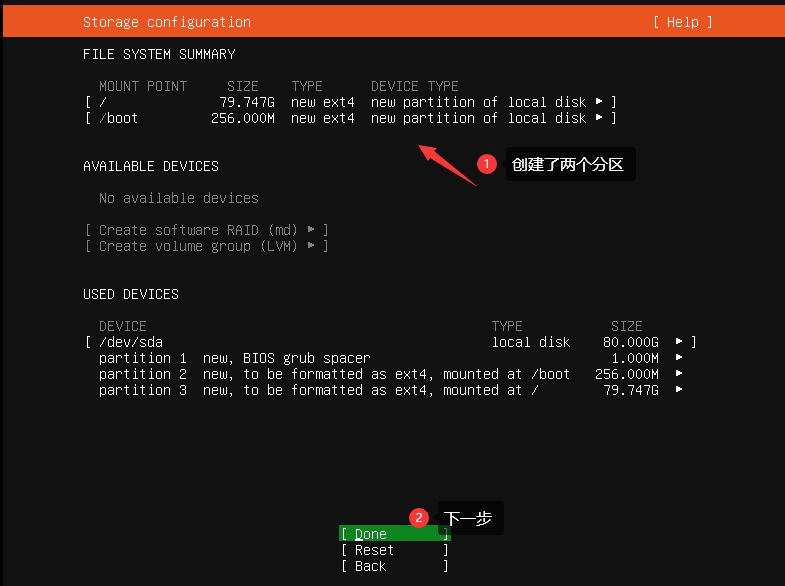Screen dimensions: 785x586
Task: Select partition 1 BIOS grub spacer row
Action: coord(390,358)
